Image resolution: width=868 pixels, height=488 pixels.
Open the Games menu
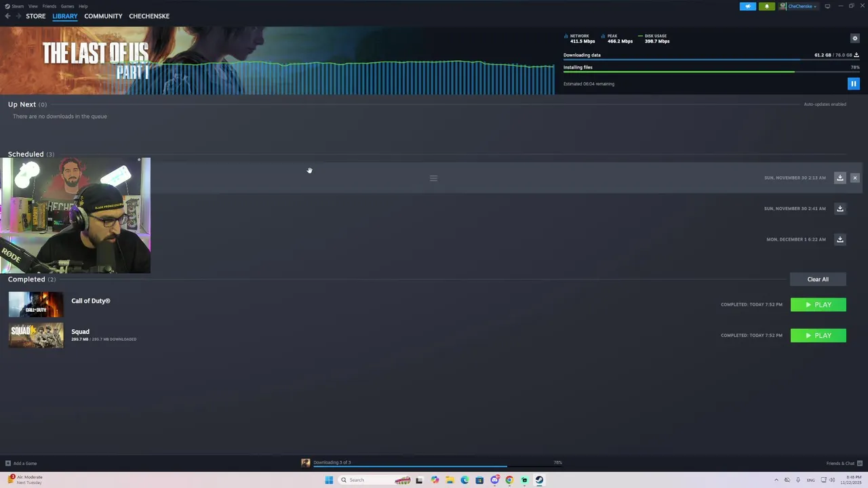click(67, 6)
